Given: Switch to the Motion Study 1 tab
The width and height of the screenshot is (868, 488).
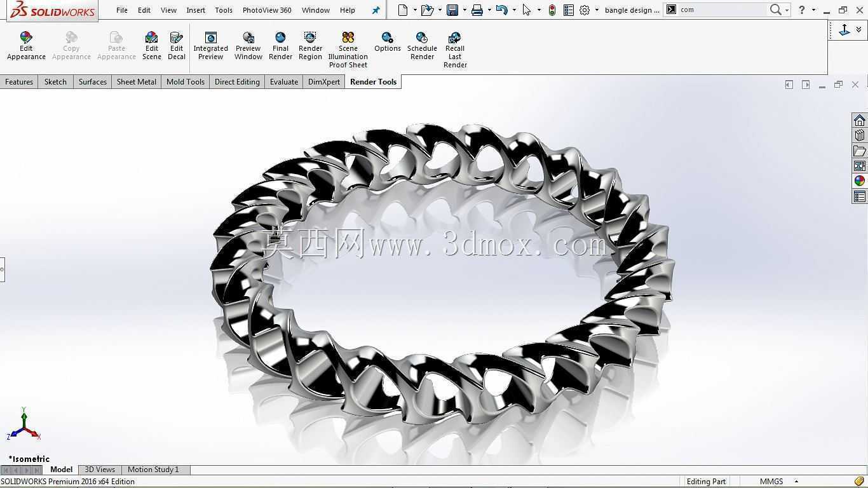Looking at the screenshot, I should (153, 470).
